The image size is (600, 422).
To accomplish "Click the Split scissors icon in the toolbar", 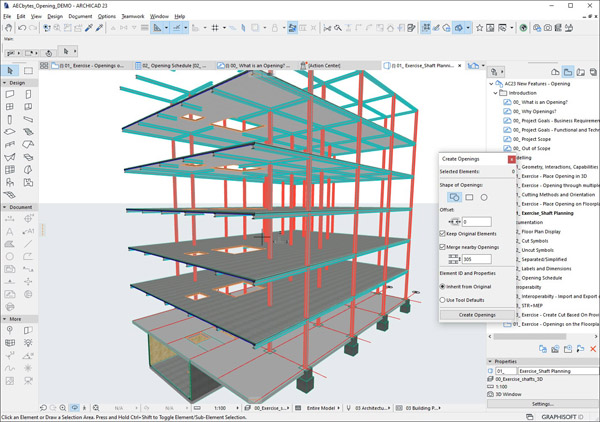I will (327, 28).
